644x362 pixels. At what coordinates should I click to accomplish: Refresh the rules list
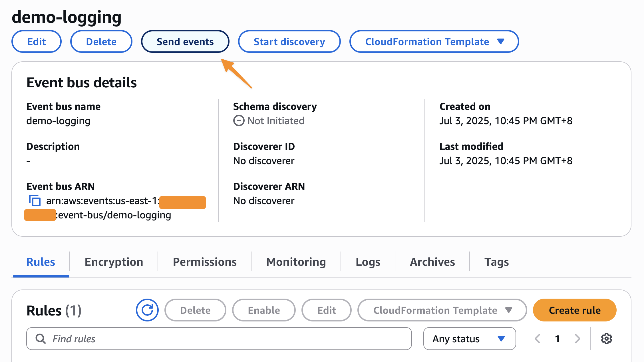(x=147, y=310)
